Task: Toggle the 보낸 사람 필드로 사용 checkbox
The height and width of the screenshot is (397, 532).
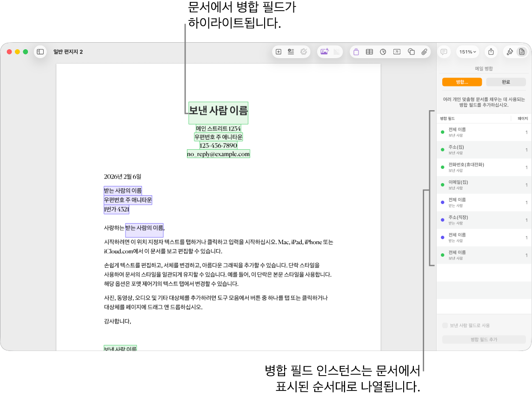Action: pyautogui.click(x=445, y=325)
